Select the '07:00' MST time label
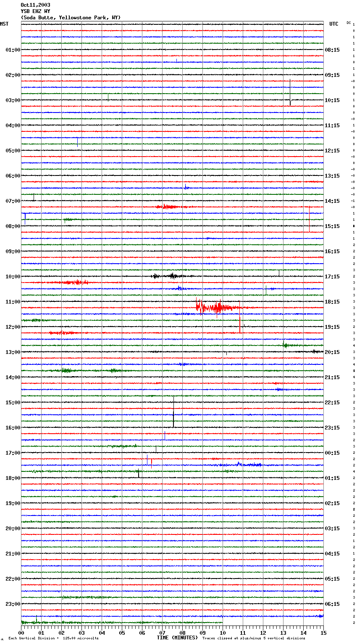357x644 pixels. (x=13, y=201)
